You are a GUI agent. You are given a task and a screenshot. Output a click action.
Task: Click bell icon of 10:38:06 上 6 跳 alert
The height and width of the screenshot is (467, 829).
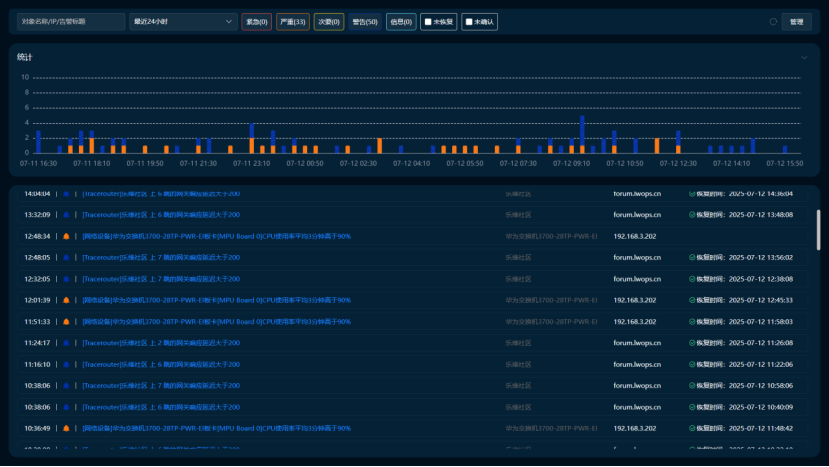click(66, 407)
